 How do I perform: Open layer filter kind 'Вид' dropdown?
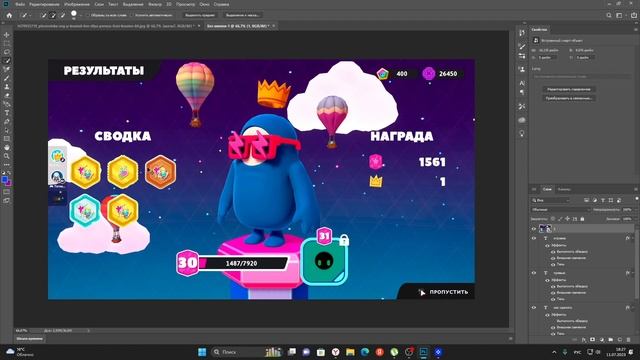point(551,200)
